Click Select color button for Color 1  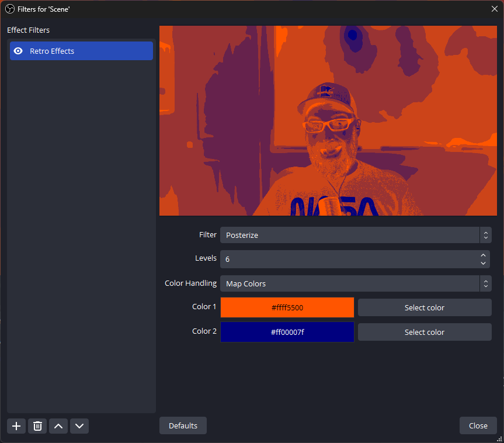[425, 307]
